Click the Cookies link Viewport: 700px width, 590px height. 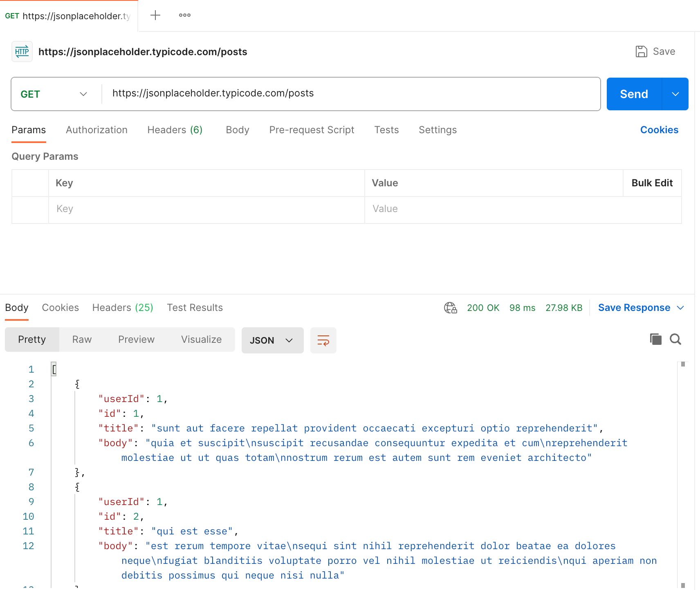point(659,130)
